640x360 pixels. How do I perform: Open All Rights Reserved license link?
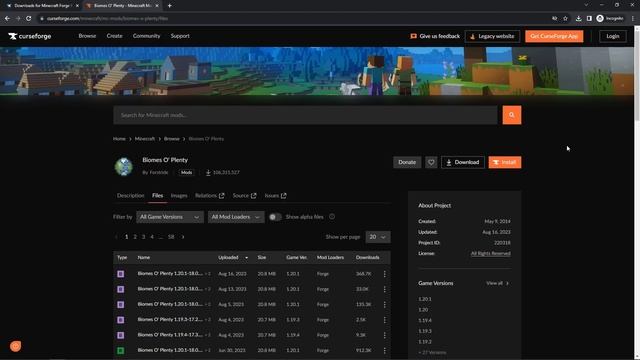(x=491, y=253)
